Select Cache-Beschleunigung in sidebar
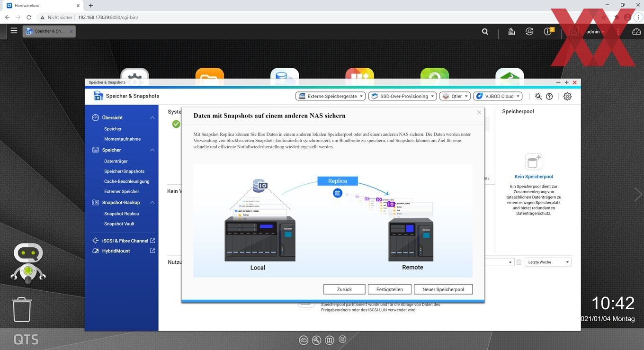644x350 pixels. 126,181
